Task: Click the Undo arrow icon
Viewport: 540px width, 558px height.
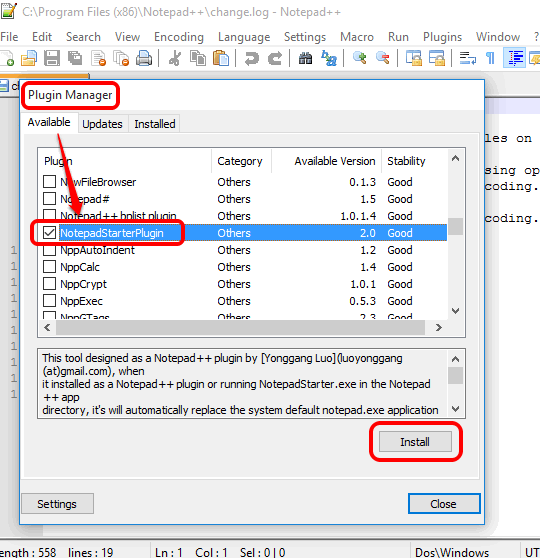Action: pyautogui.click(x=252, y=58)
